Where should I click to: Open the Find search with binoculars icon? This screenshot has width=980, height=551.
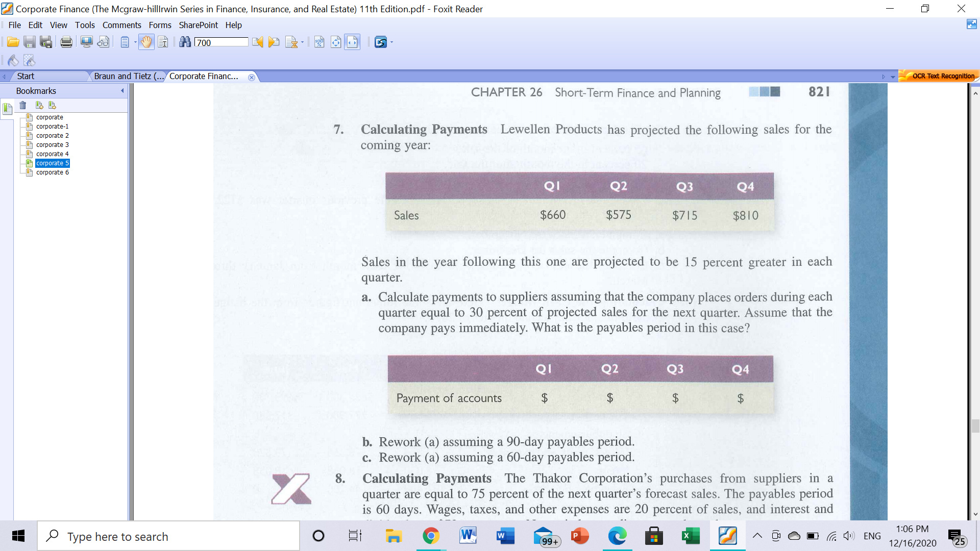[185, 42]
